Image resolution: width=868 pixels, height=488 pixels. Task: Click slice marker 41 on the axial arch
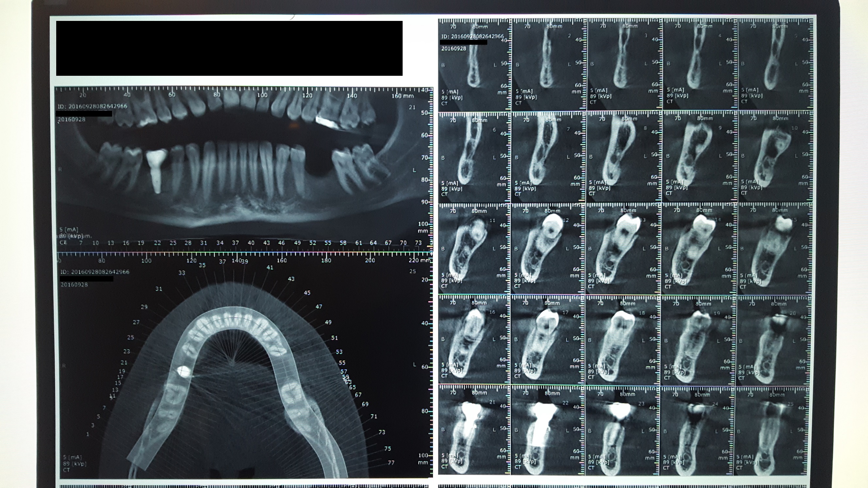click(x=270, y=268)
